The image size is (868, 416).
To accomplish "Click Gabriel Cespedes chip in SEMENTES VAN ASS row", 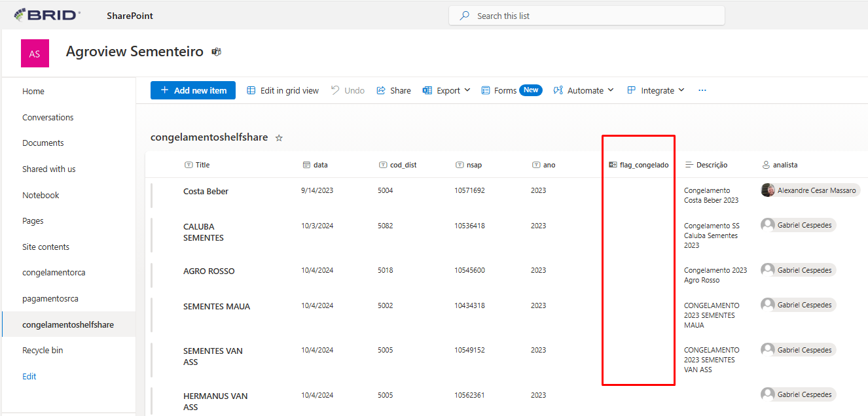I will click(x=798, y=350).
